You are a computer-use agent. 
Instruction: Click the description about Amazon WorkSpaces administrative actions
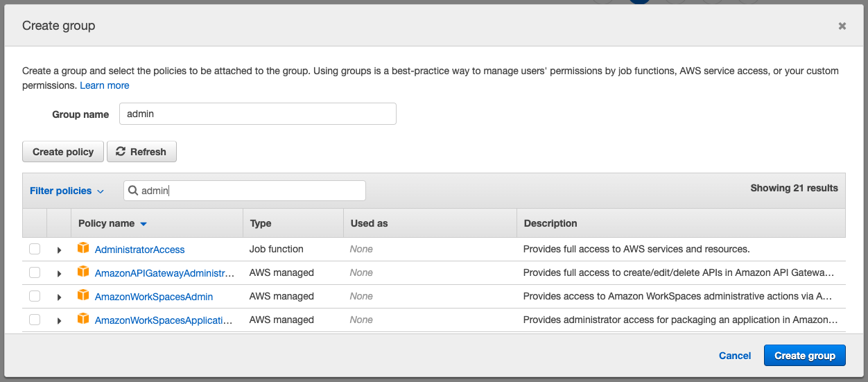pos(677,296)
